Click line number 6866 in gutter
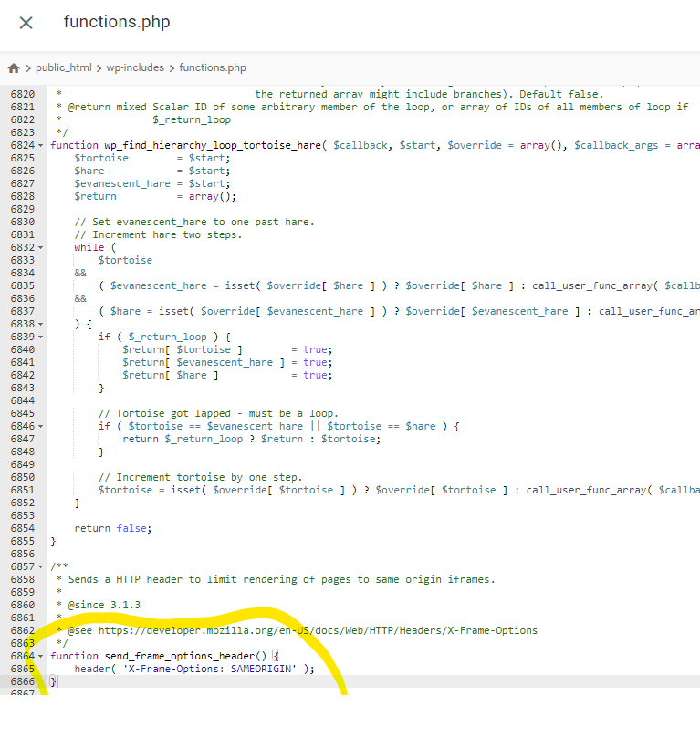 23,681
